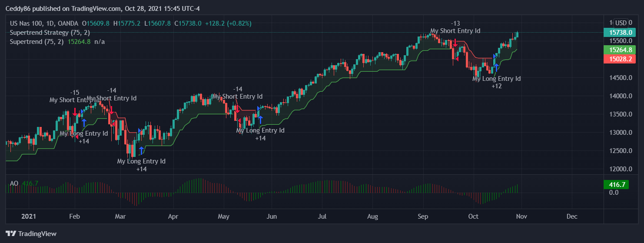Click the 15500.0 price axis label
The height and width of the screenshot is (243, 644).
point(621,41)
